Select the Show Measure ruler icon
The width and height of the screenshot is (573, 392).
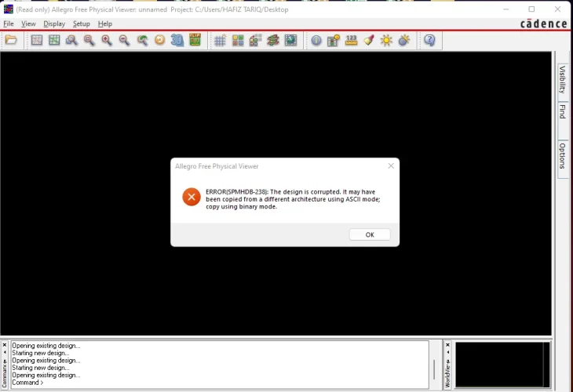click(351, 40)
